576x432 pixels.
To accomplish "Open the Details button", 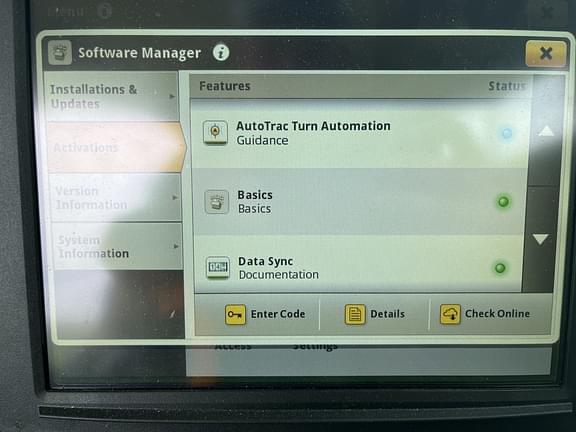I will coord(374,314).
